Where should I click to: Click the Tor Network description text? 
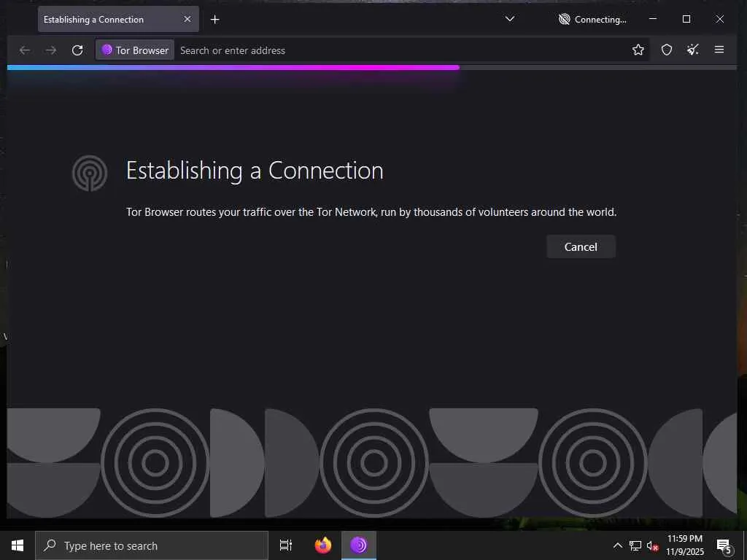pos(371,212)
